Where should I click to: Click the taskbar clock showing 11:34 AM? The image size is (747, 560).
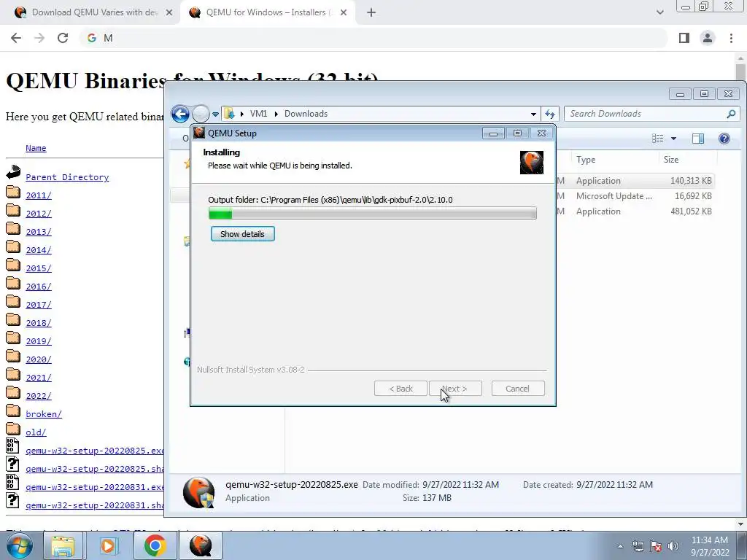tap(710, 546)
